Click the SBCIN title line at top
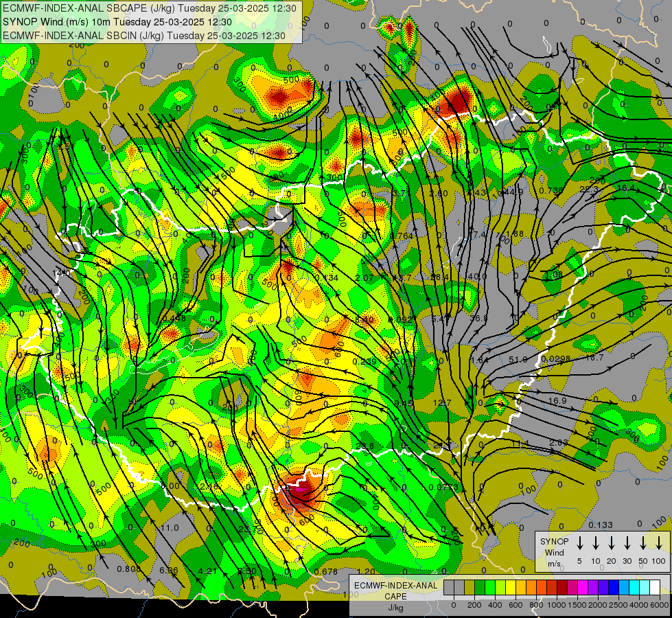This screenshot has height=618, width=672. pos(144,36)
